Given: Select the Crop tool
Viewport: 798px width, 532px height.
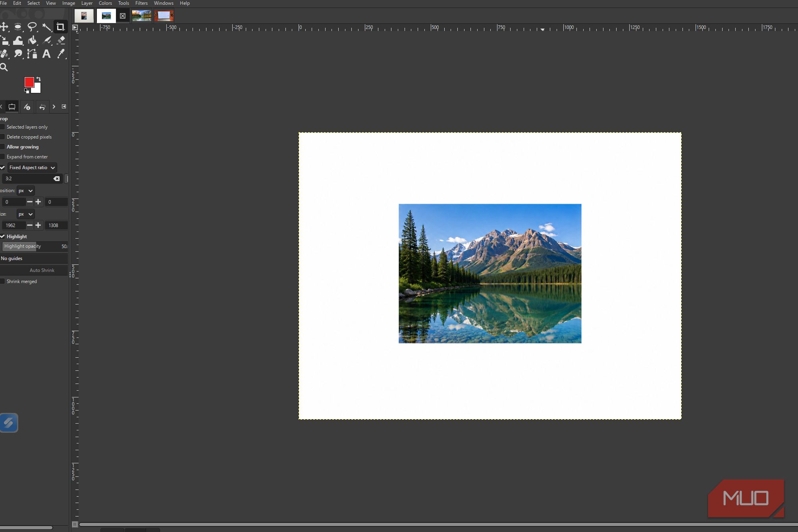Looking at the screenshot, I should click(60, 27).
